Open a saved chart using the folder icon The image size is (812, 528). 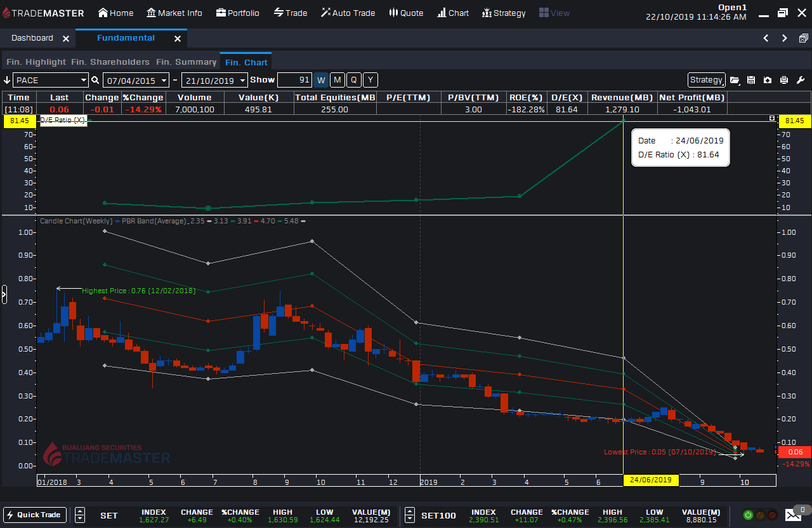tap(735, 79)
